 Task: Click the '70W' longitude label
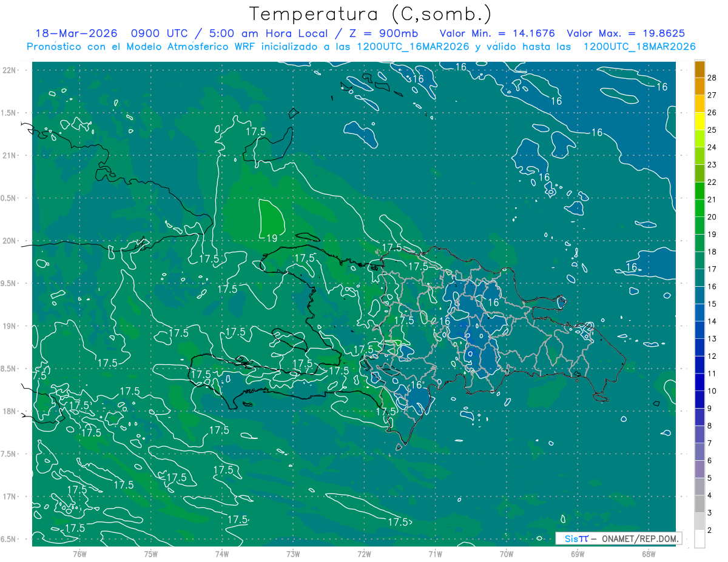click(507, 554)
